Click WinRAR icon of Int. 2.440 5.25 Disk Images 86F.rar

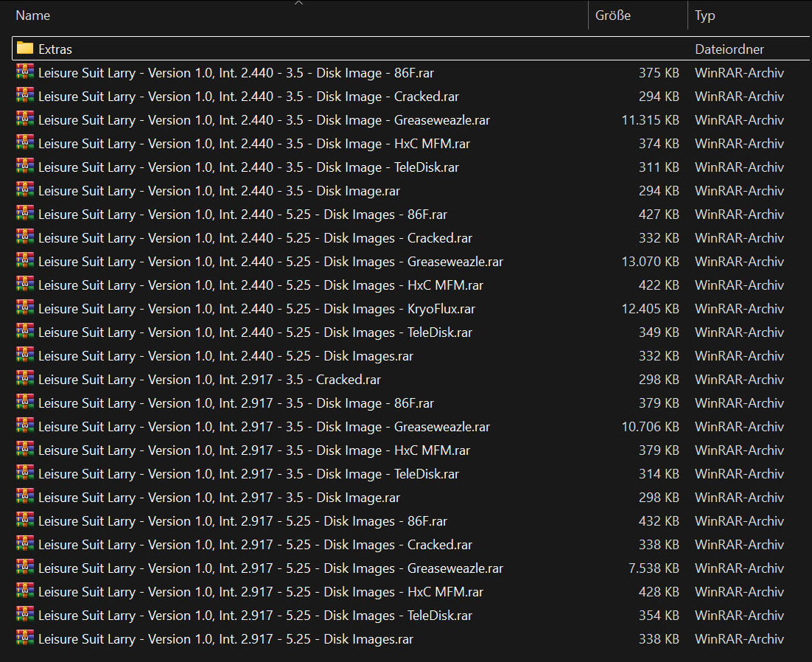click(x=25, y=213)
